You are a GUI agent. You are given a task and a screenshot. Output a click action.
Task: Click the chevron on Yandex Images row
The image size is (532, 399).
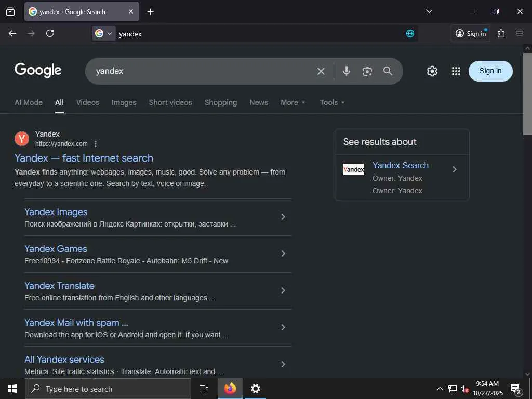tap(283, 217)
